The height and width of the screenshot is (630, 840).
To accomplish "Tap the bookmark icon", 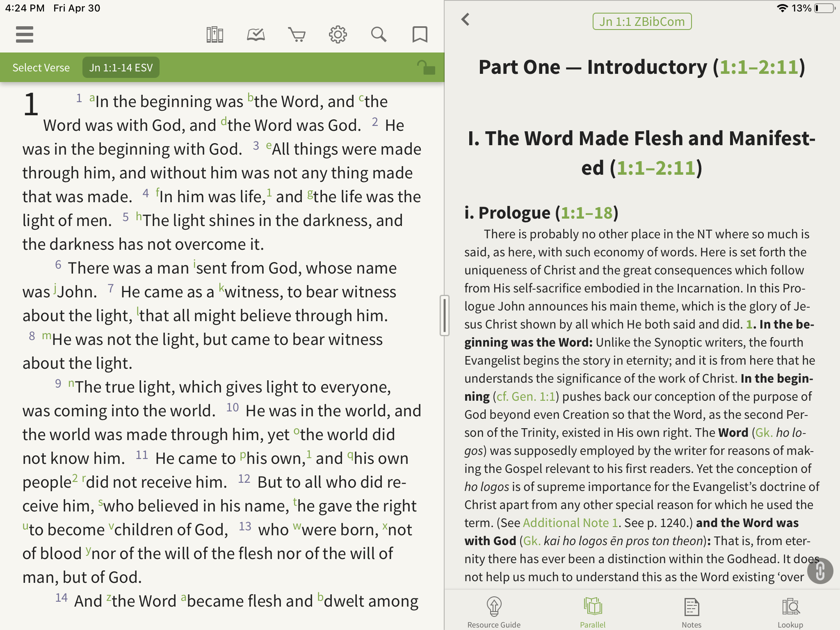I will pyautogui.click(x=420, y=34).
